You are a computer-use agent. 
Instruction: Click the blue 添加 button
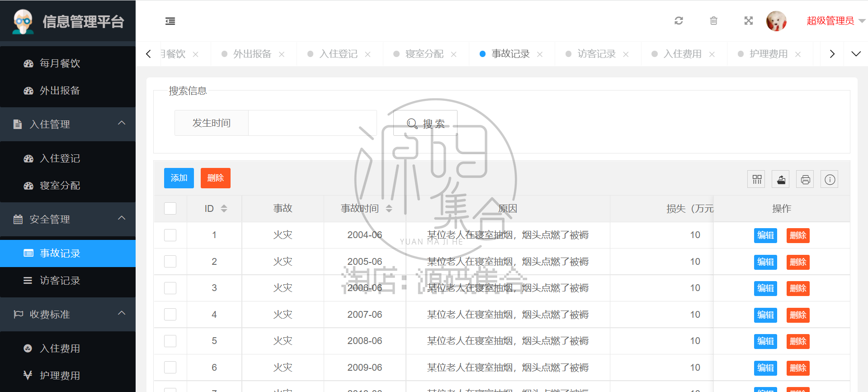(179, 178)
